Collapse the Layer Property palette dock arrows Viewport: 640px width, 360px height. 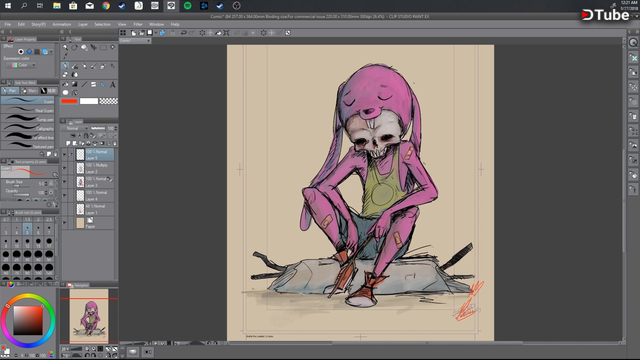(x=2, y=32)
